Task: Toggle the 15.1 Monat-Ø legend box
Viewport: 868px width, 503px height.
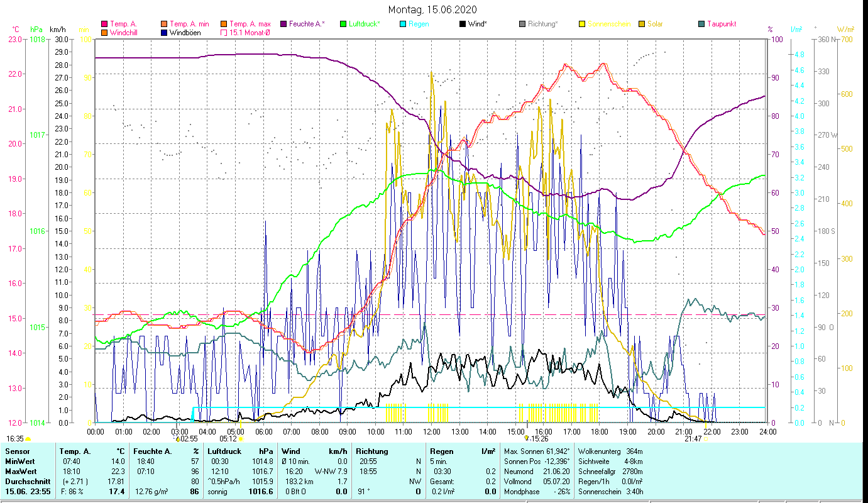Action: point(224,33)
